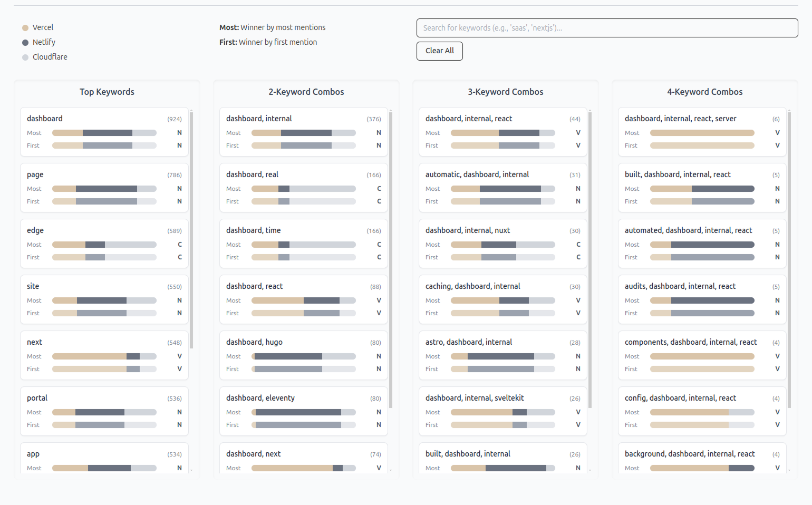This screenshot has height=505, width=812.
Task: Focus the keyword search input field
Action: [x=606, y=28]
